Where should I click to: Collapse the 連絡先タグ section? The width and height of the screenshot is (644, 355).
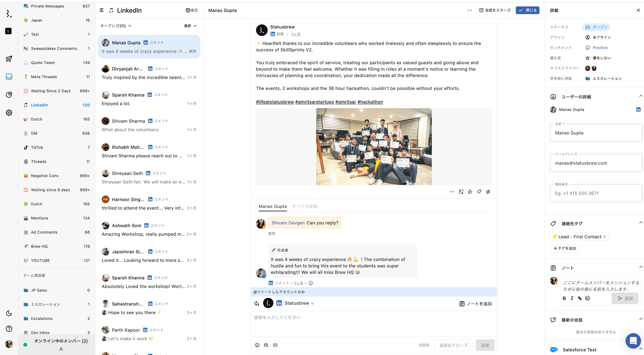pos(641,223)
